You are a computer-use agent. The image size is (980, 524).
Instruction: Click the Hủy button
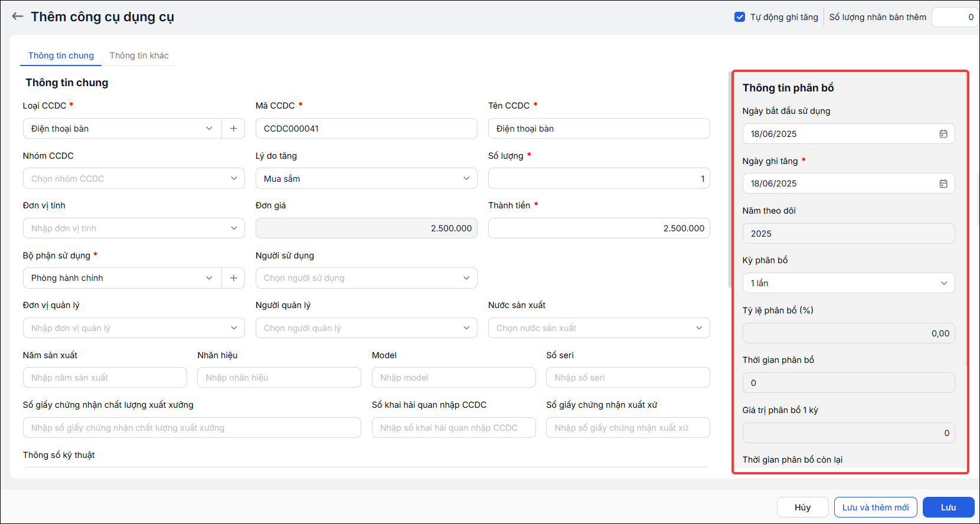tap(803, 507)
